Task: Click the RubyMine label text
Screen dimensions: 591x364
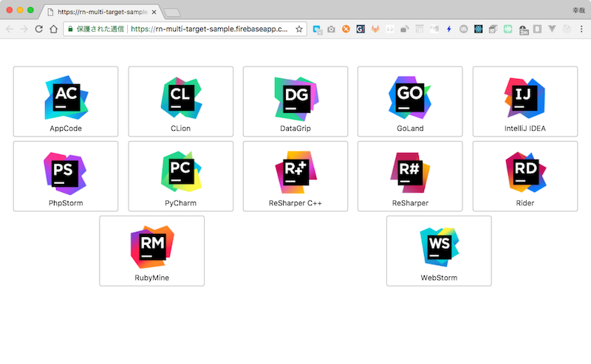Action: [152, 278]
